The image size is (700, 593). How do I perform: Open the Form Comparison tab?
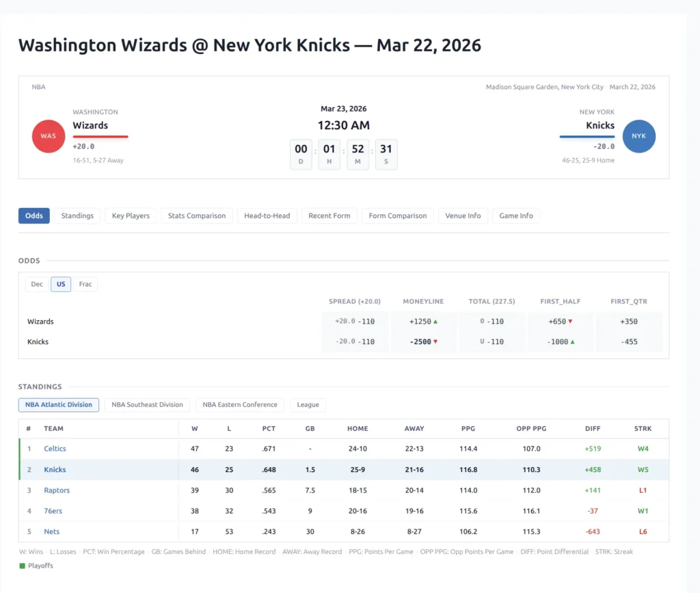(398, 215)
